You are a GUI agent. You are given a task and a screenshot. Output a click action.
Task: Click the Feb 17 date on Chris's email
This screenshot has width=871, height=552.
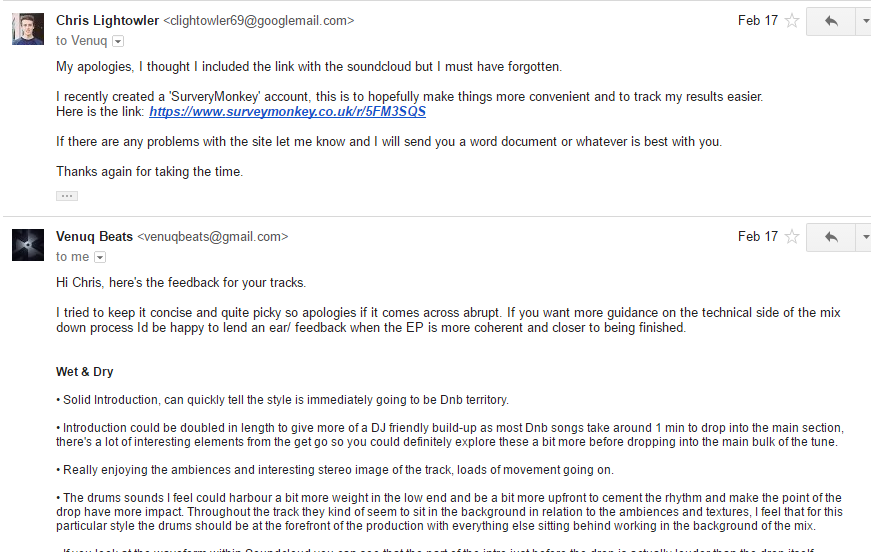(x=757, y=20)
